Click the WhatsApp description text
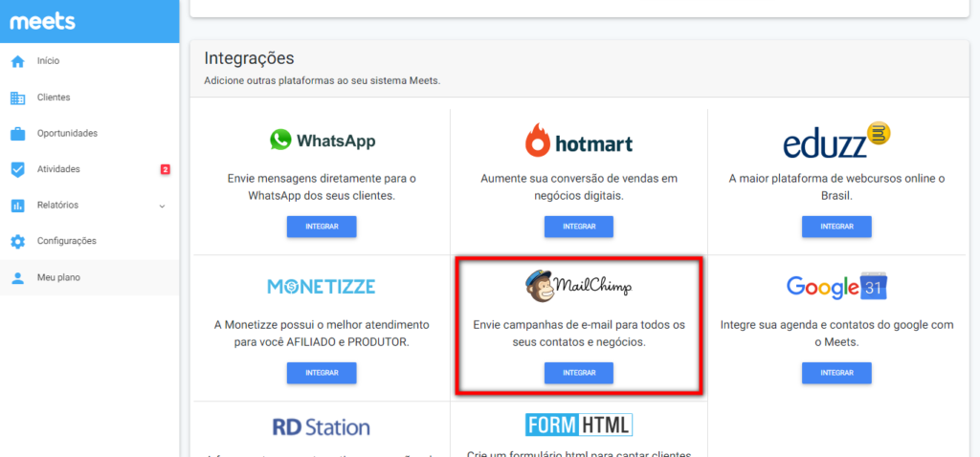The width and height of the screenshot is (980, 457). click(x=322, y=186)
